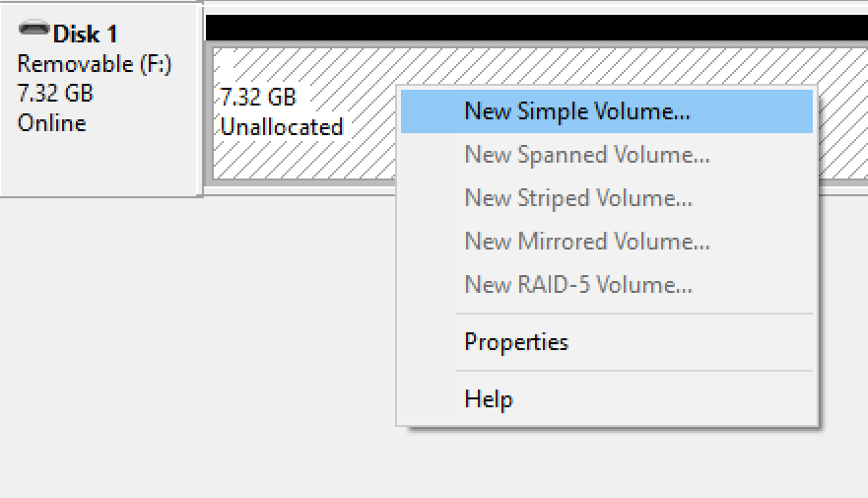This screenshot has height=498, width=868.
Task: Click the black header bar above the partition
Action: tap(536, 28)
